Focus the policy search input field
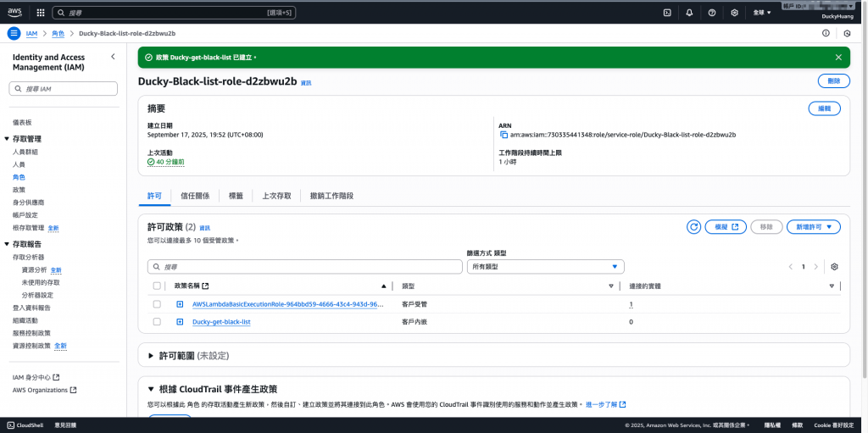 (305, 266)
